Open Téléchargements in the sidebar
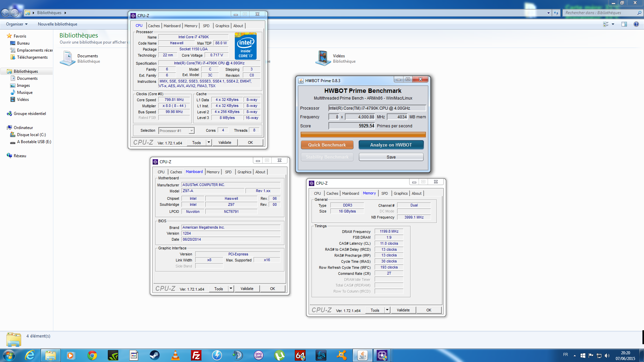Screen dimensions: 644x362 (32, 57)
